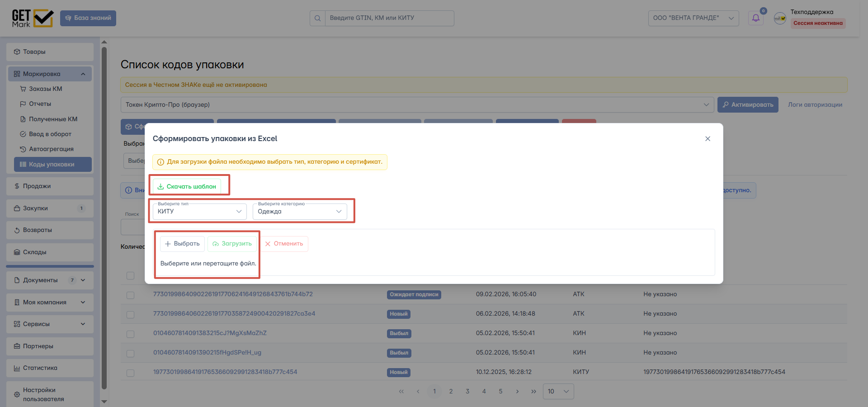Viewport: 868px width, 407px height.
Task: Open the Выберите тип dropdown
Action: (200, 211)
